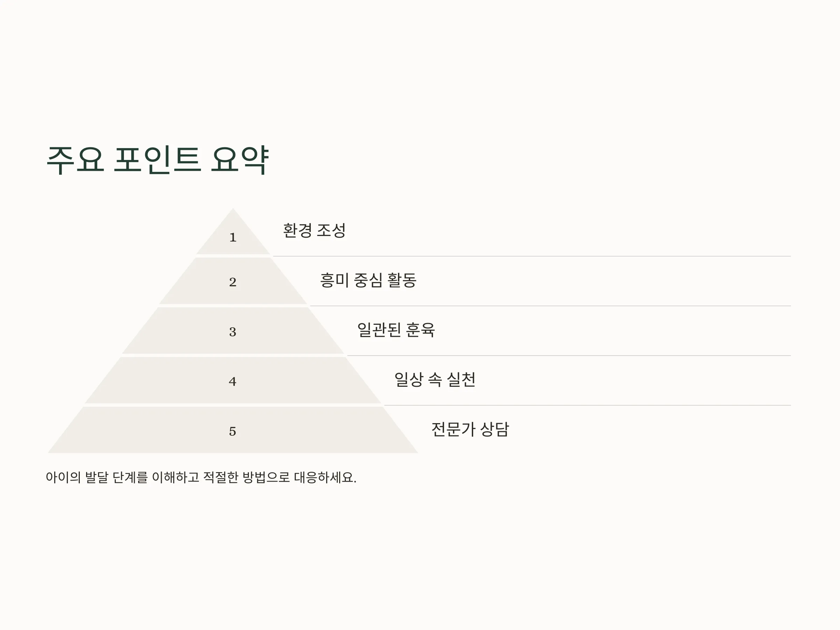Click pyramid tier number 5
The height and width of the screenshot is (630, 840).
tap(233, 432)
